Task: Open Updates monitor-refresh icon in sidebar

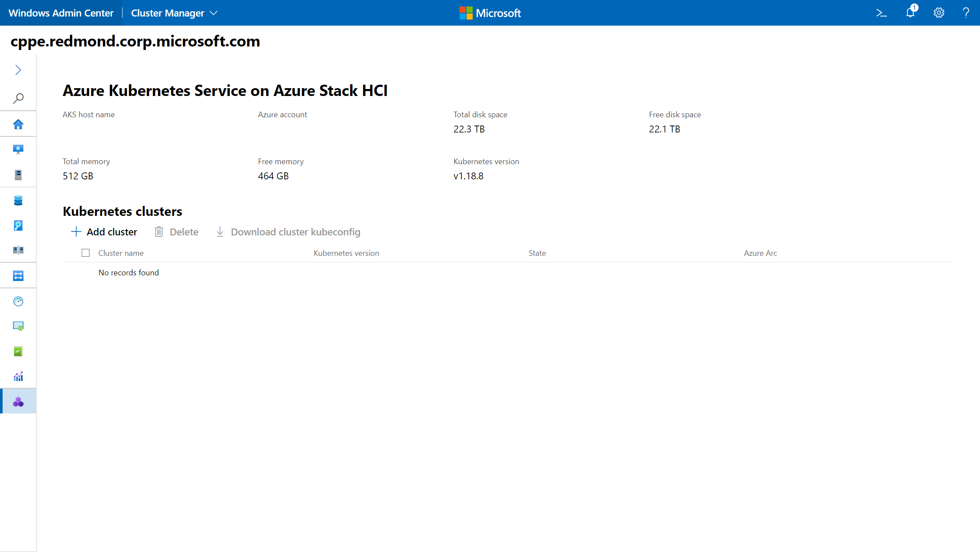Action: point(18,326)
